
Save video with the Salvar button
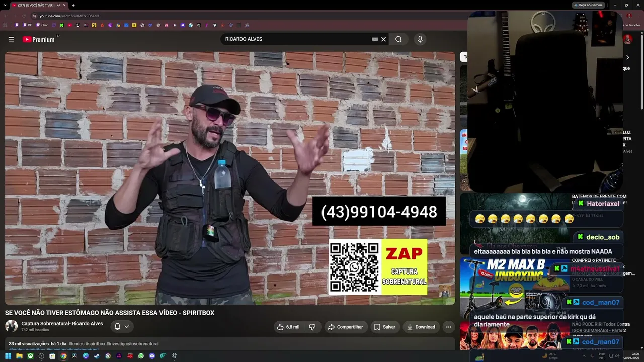pos(384,327)
